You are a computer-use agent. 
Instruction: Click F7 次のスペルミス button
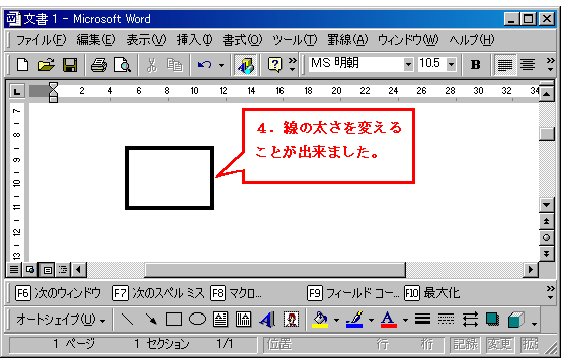pos(158,293)
